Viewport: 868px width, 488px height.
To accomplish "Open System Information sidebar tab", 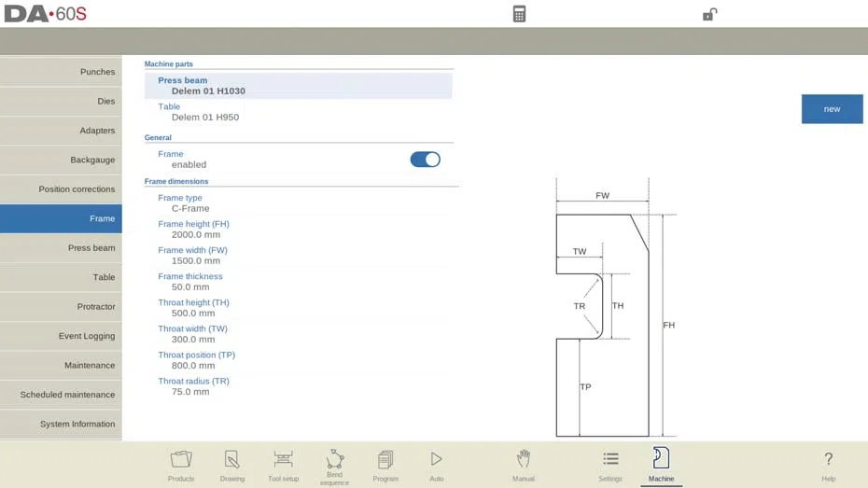I will [61, 424].
